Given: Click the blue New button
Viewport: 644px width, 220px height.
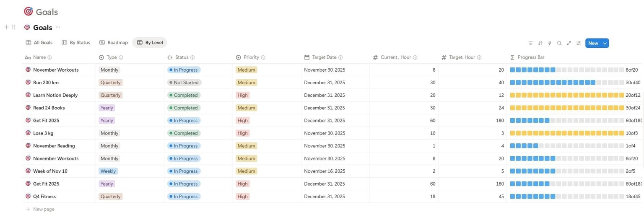Looking at the screenshot, I should pos(593,43).
